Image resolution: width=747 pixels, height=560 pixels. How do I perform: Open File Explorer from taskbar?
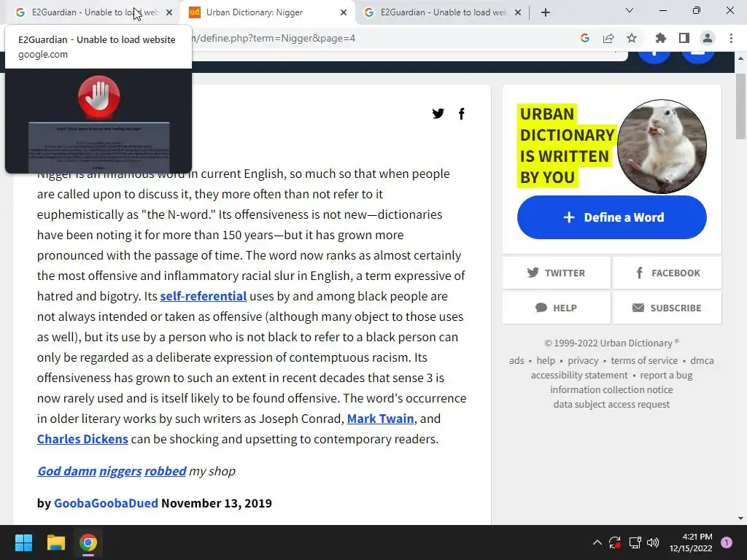point(55,542)
